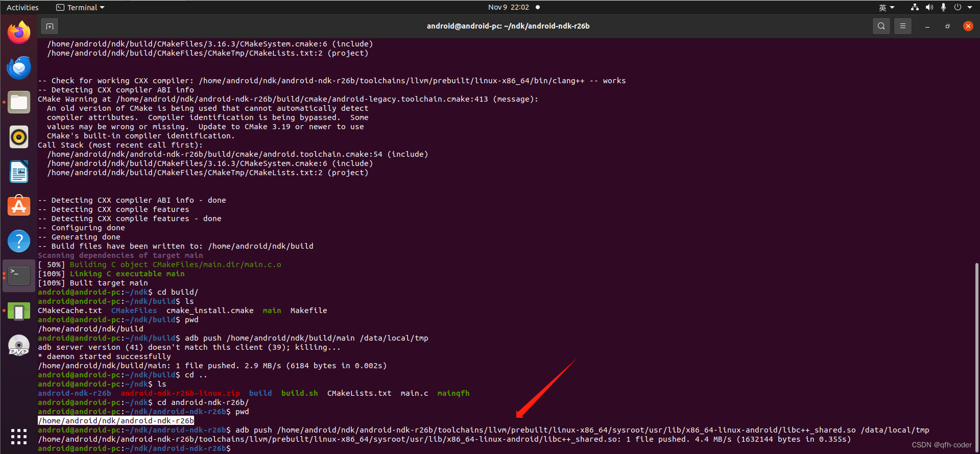
Task: Open the DVD disc icon in dock
Action: pyautogui.click(x=19, y=346)
